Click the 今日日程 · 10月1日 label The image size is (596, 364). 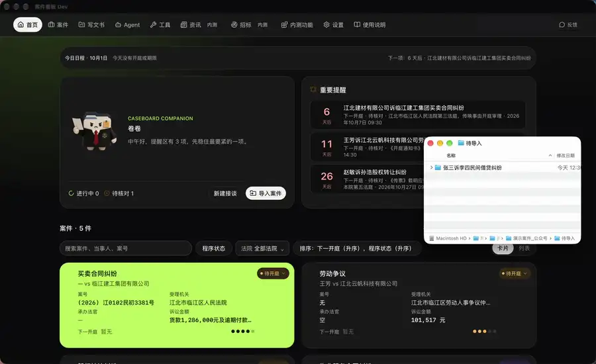(x=86, y=58)
